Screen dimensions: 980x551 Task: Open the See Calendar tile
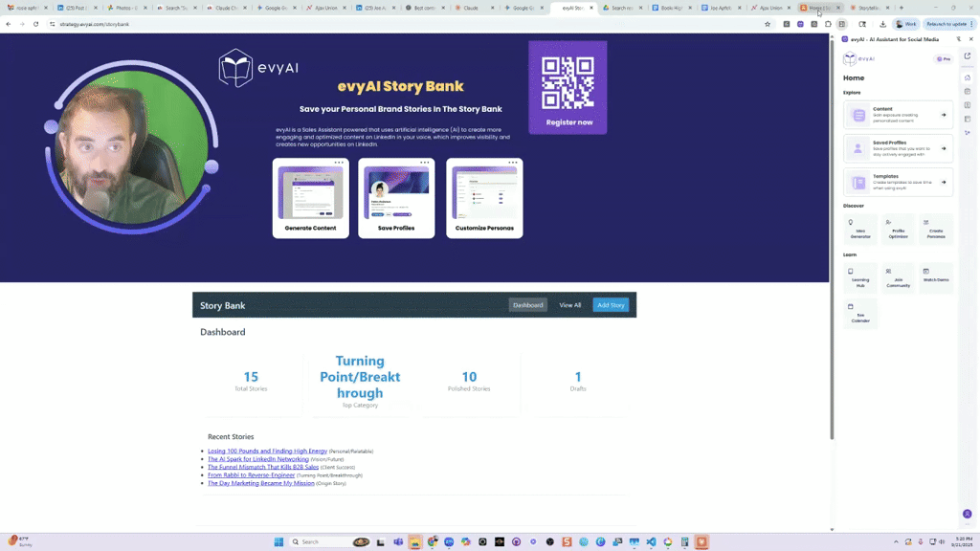tap(860, 314)
